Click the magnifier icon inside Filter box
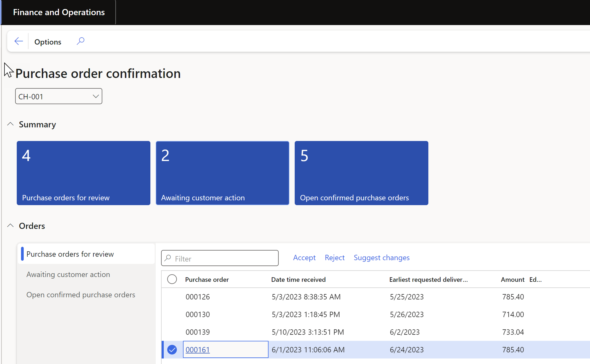This screenshot has height=364, width=590. [168, 258]
